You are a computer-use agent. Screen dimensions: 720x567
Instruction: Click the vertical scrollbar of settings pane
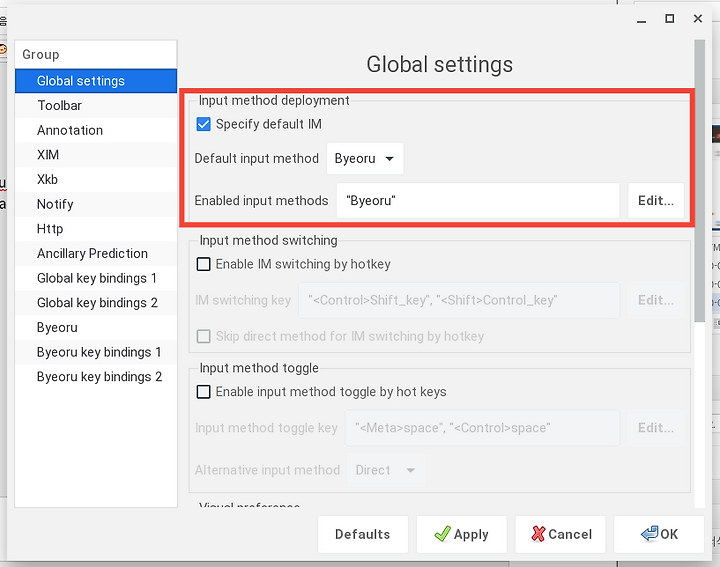tap(699, 181)
